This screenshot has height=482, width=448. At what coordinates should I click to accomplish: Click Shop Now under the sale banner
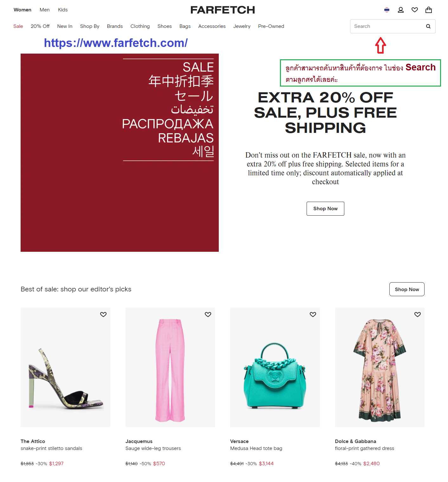click(x=325, y=209)
